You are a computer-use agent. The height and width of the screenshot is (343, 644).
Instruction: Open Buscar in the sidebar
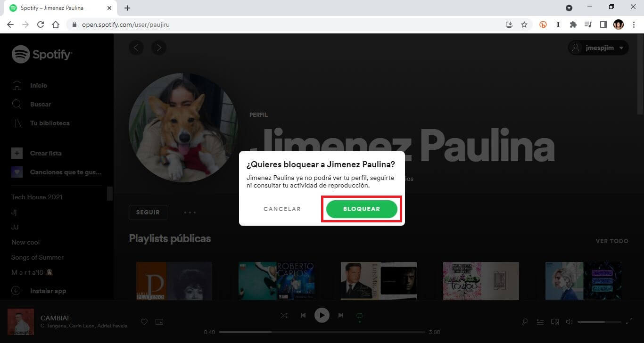(x=31, y=104)
